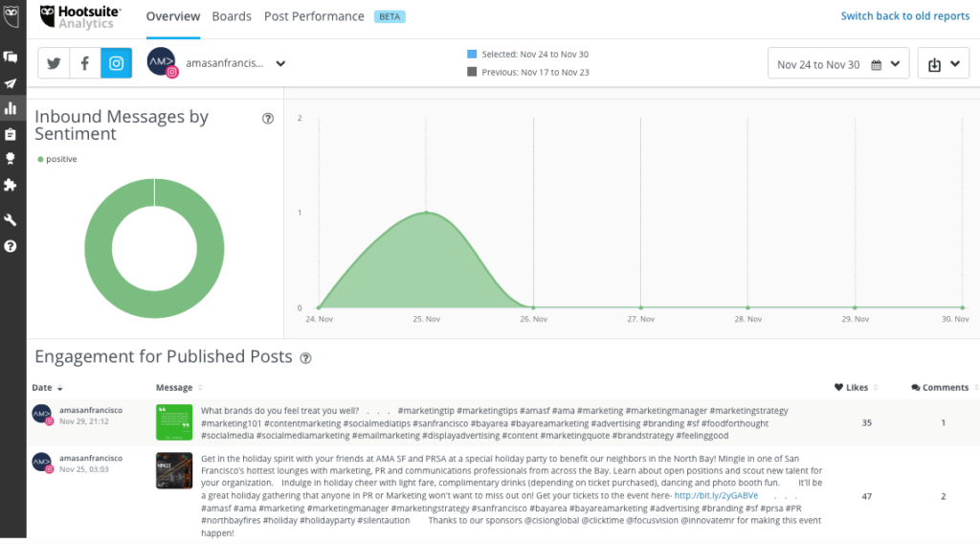Open Publisher paper plane sidebar icon
Screen dimensions: 980x544
pyautogui.click(x=11, y=83)
